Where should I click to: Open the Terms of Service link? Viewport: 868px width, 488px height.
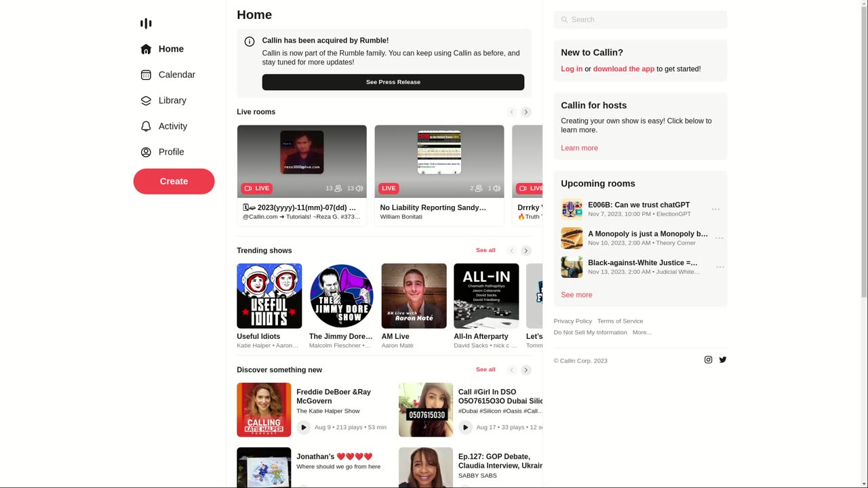click(620, 321)
